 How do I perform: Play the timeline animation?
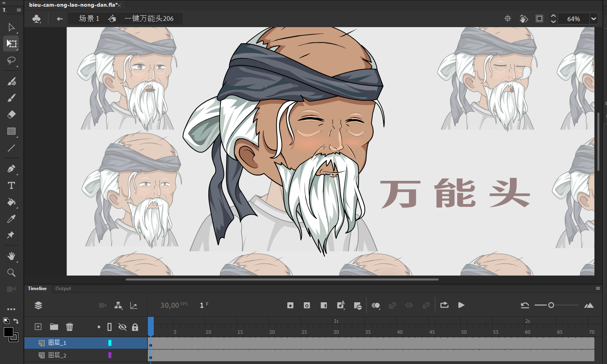tap(461, 305)
